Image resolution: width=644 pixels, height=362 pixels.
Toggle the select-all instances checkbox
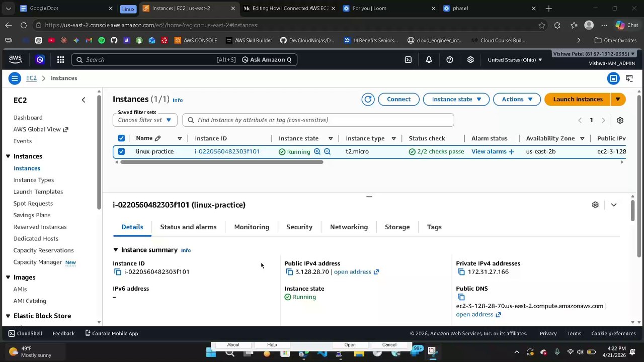pyautogui.click(x=121, y=138)
